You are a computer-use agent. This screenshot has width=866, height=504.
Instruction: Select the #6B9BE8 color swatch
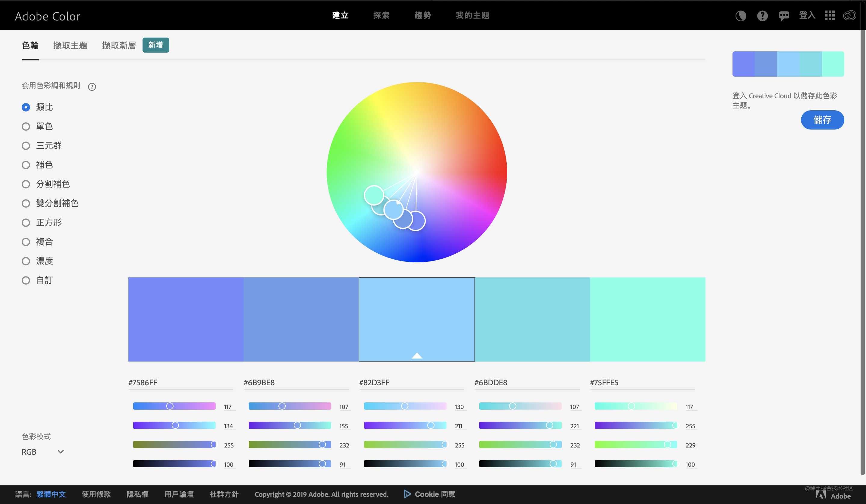pyautogui.click(x=301, y=319)
